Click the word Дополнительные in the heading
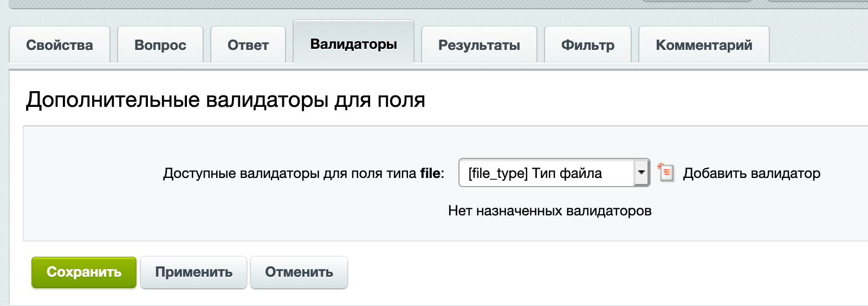The height and width of the screenshot is (306, 868). [113, 100]
